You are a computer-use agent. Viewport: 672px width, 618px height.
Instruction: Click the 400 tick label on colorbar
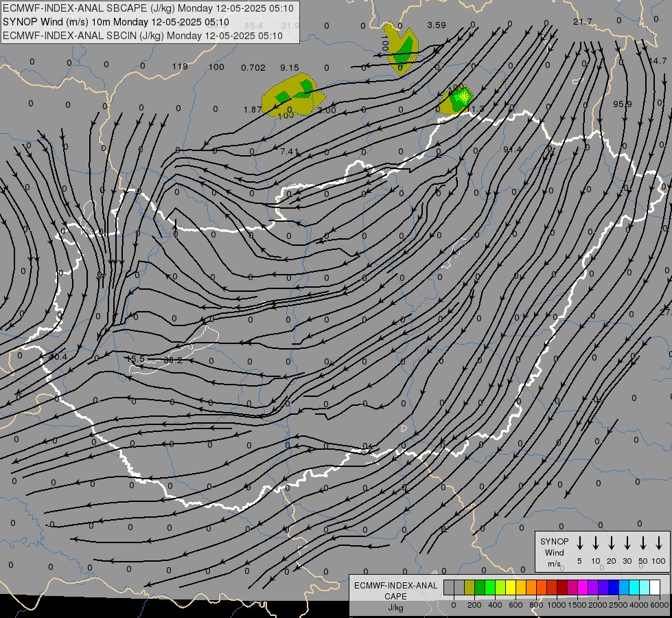tap(495, 605)
